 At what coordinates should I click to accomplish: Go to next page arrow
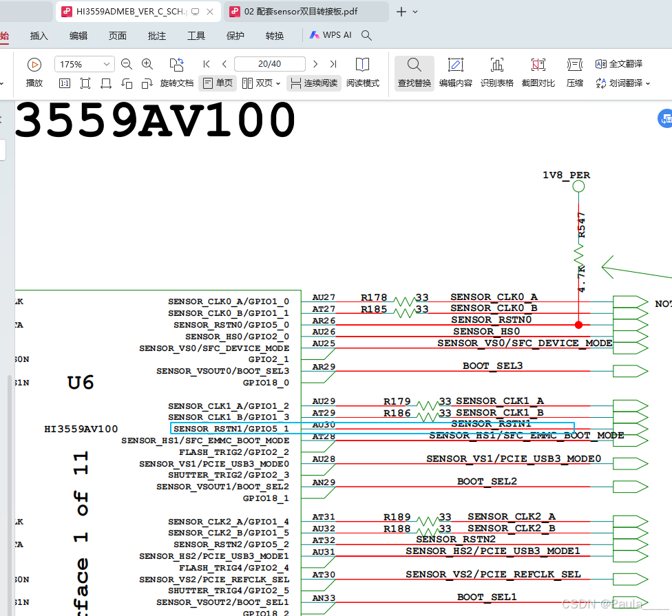[x=315, y=64]
